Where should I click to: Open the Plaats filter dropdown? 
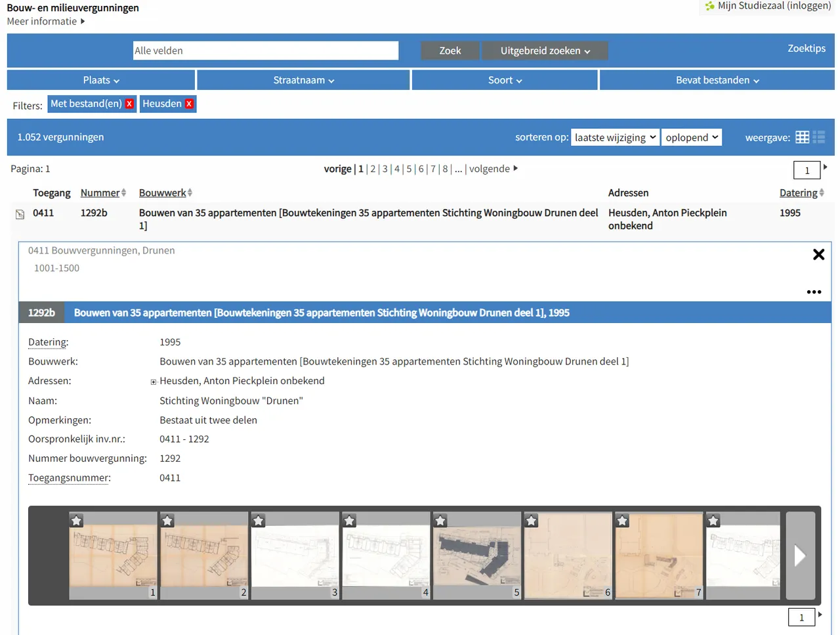pos(101,80)
